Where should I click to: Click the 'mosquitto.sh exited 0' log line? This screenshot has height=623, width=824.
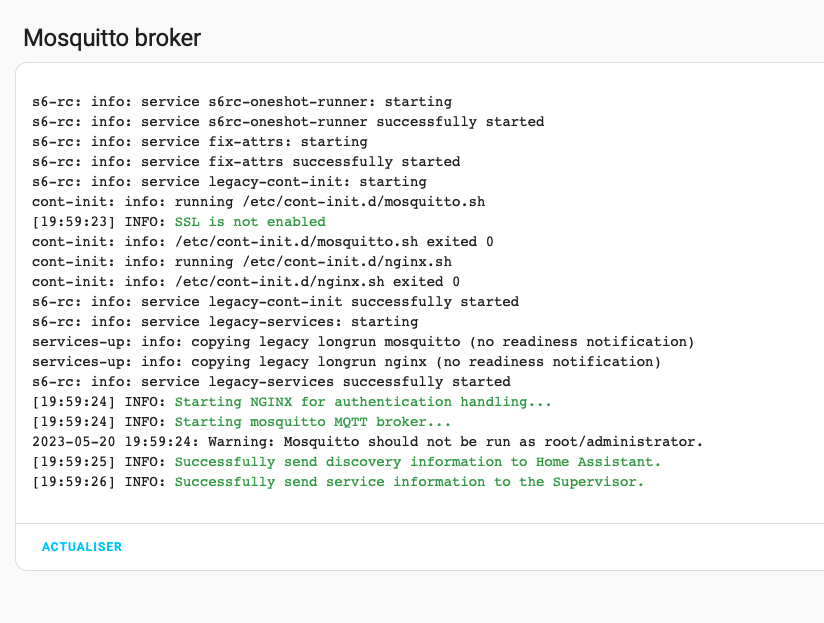[x=263, y=242]
